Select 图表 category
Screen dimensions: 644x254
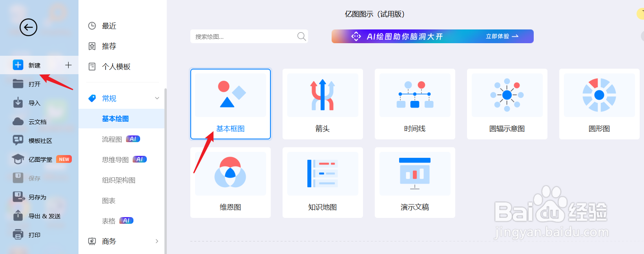click(109, 201)
